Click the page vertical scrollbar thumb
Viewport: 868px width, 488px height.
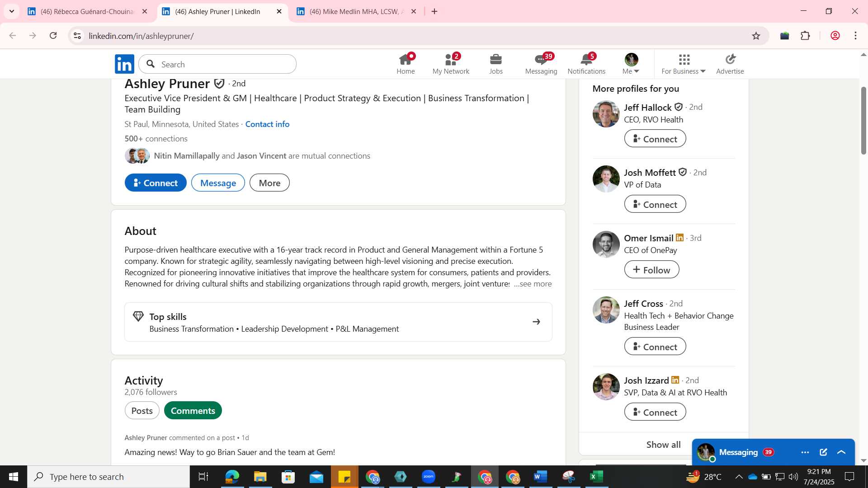click(863, 121)
